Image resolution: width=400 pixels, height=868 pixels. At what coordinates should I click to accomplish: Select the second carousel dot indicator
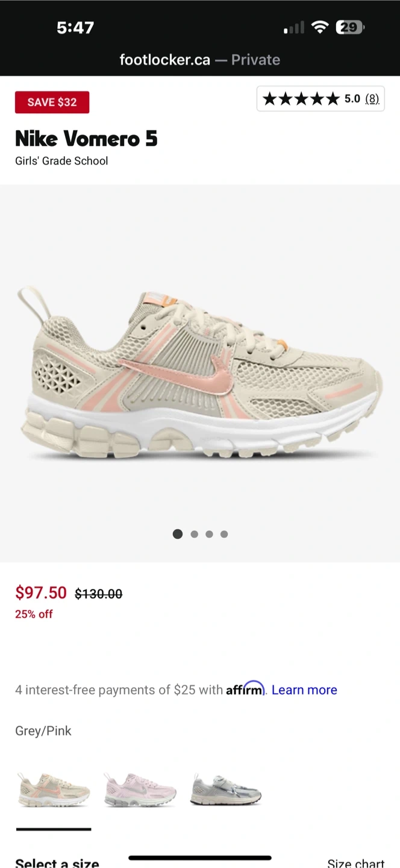(x=194, y=534)
